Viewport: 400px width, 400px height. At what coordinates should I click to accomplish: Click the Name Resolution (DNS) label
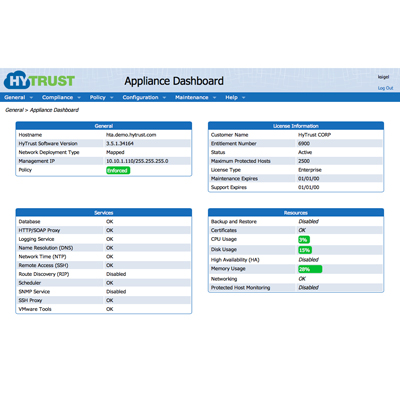[46, 248]
